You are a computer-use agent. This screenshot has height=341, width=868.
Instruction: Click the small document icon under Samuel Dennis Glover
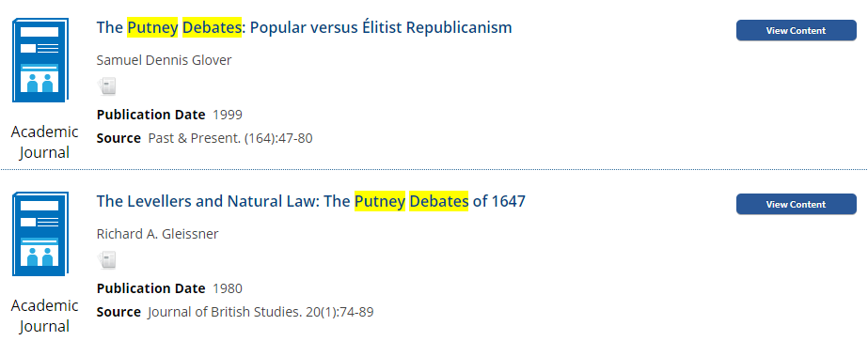click(x=107, y=86)
